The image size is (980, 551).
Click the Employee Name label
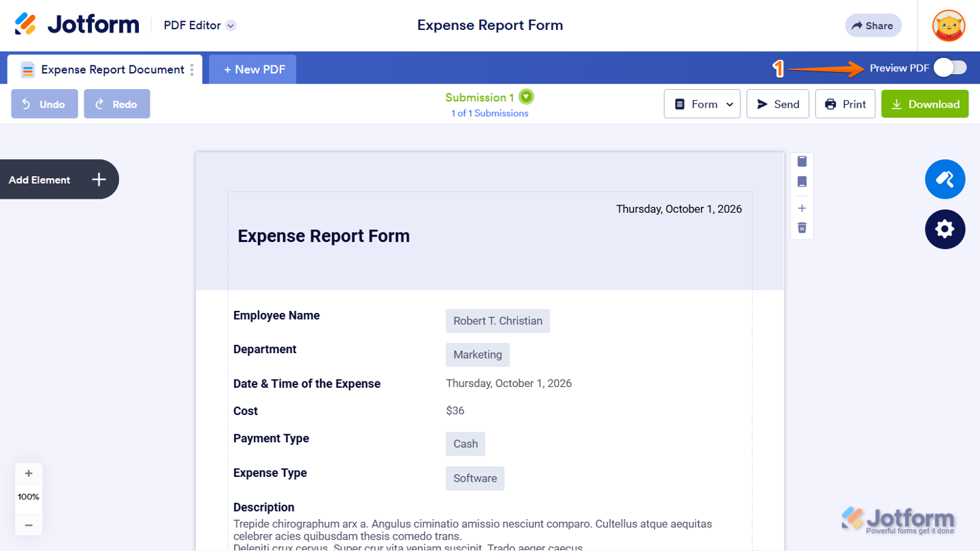pos(276,316)
